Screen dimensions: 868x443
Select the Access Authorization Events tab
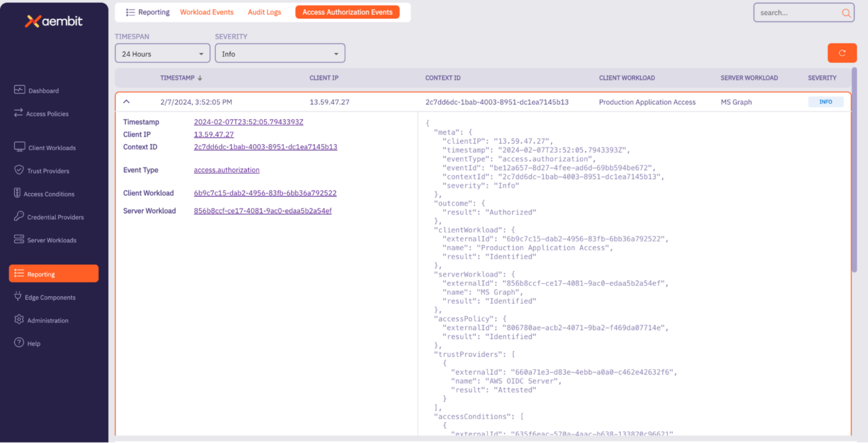click(347, 11)
